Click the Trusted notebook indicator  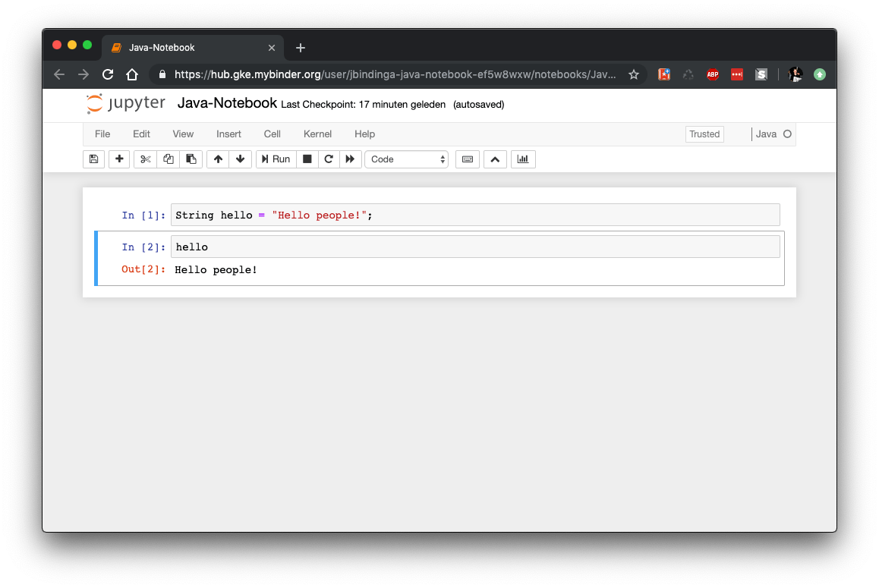point(704,134)
